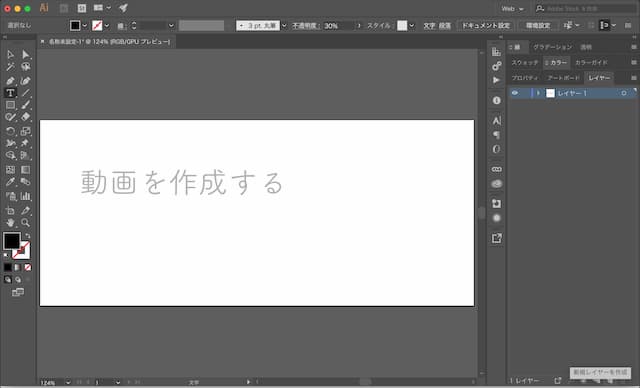Choose the Shape Builder tool

[x=10, y=155]
